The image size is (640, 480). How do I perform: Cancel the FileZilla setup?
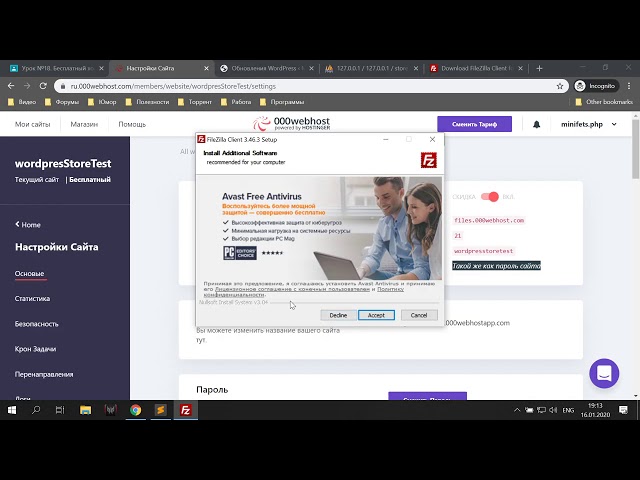click(x=419, y=315)
